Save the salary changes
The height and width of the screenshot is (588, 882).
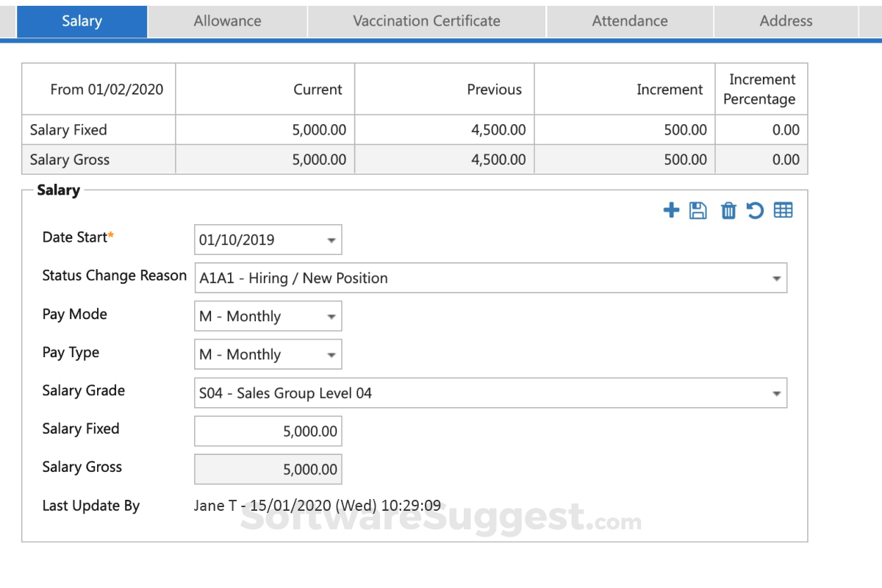699,210
